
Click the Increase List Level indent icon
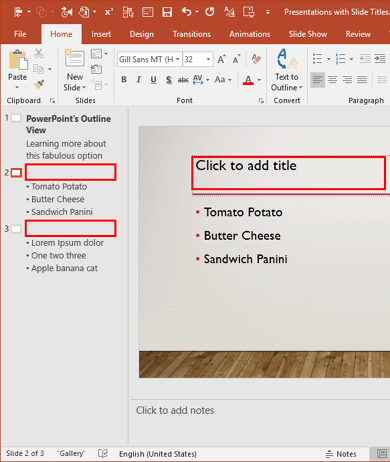click(380, 59)
